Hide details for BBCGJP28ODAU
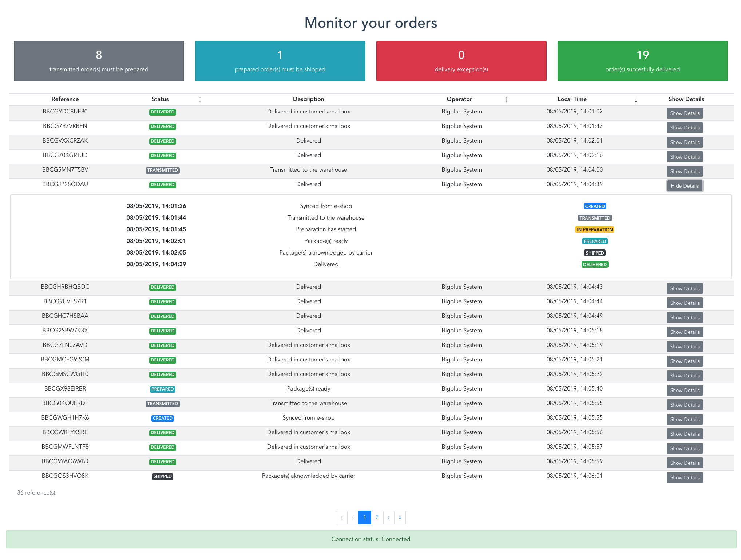741x560 pixels. pos(685,186)
